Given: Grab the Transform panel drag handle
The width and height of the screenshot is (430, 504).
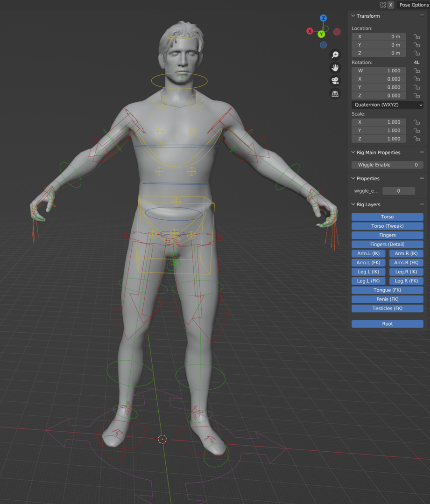Looking at the screenshot, I should click(422, 16).
